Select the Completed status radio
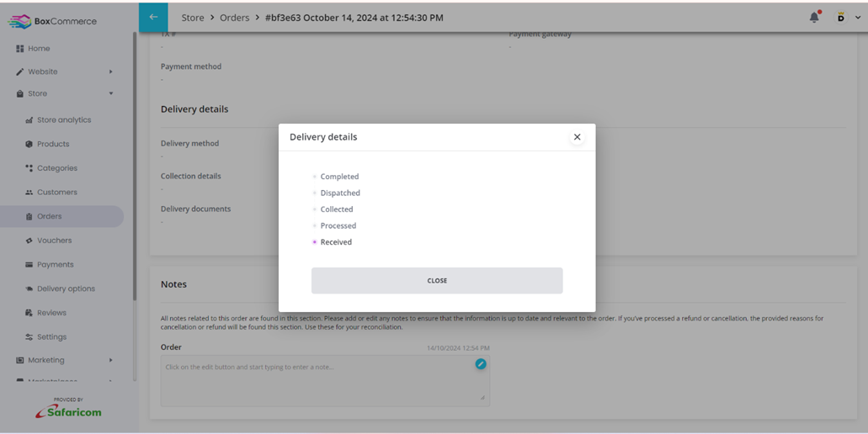 pyautogui.click(x=314, y=177)
